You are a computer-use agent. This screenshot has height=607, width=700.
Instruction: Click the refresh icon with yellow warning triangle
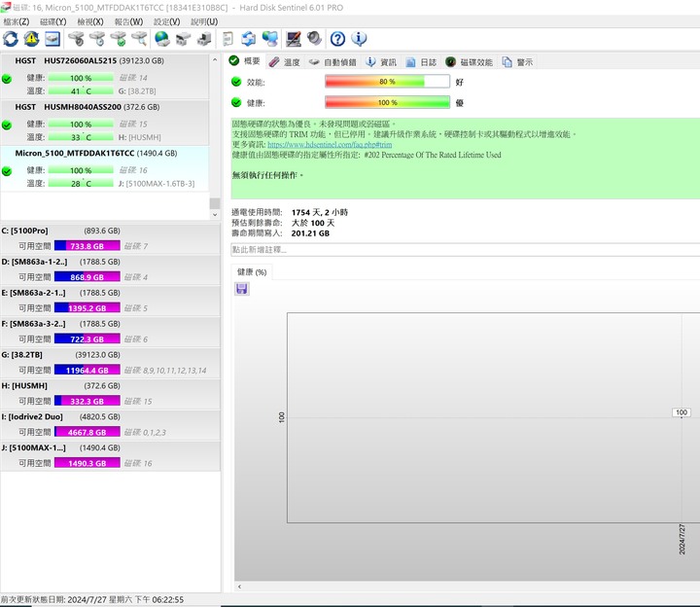(x=31, y=39)
